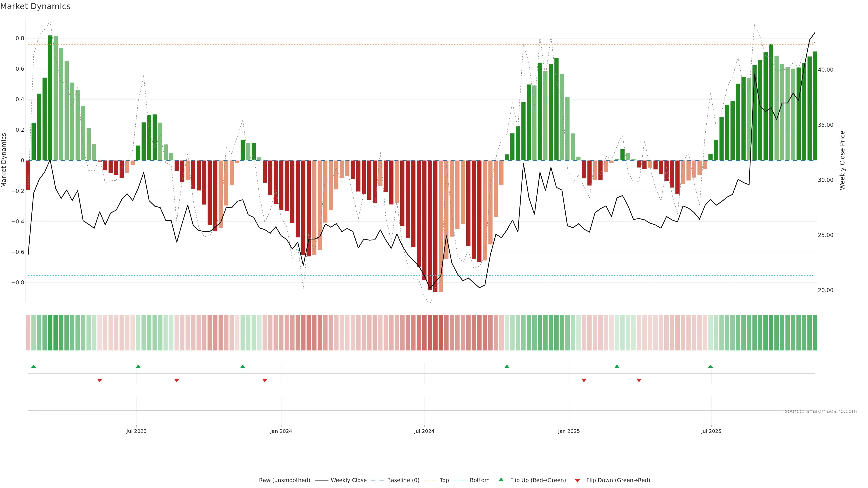Image resolution: width=868 pixels, height=488 pixels.
Task: Click the Jul 2024 x-axis label
Action: [424, 431]
